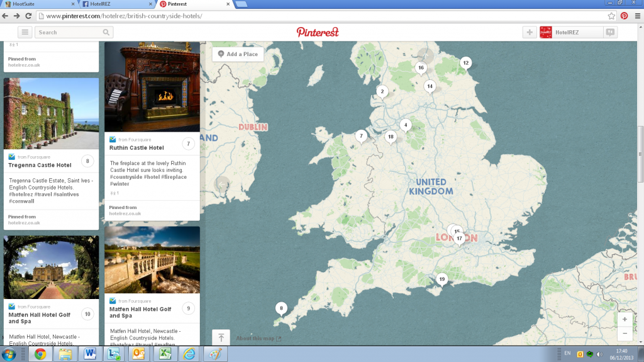Open the add pin plus button
Image resolution: width=644 pixels, height=362 pixels.
coord(530,32)
